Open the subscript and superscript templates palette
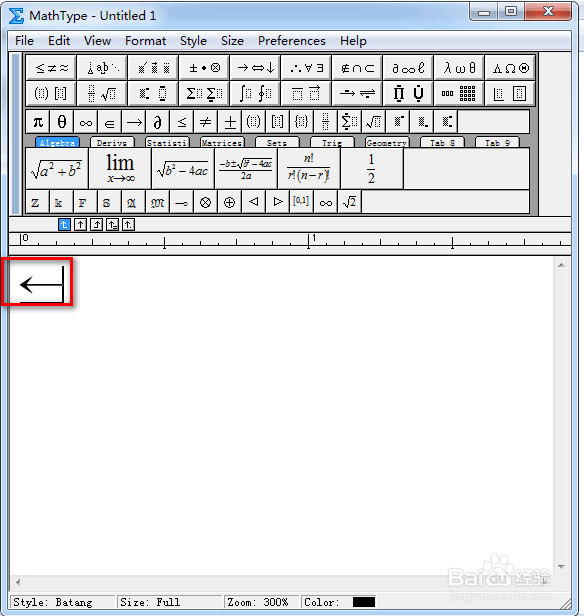The image size is (584, 616). pyautogui.click(x=154, y=94)
